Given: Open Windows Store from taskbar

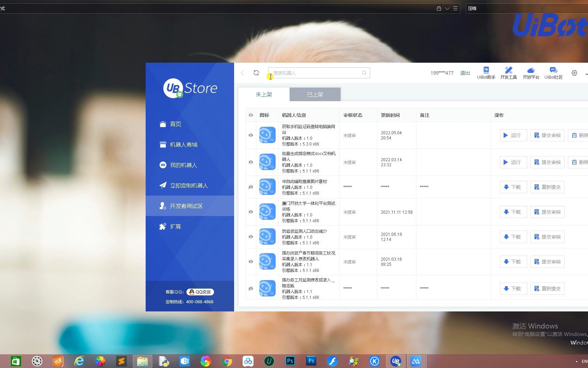Looking at the screenshot, I should click(16, 361).
